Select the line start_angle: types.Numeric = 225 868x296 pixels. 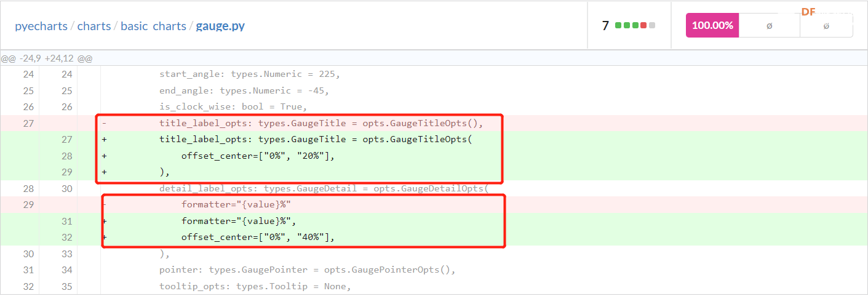pyautogui.click(x=250, y=74)
